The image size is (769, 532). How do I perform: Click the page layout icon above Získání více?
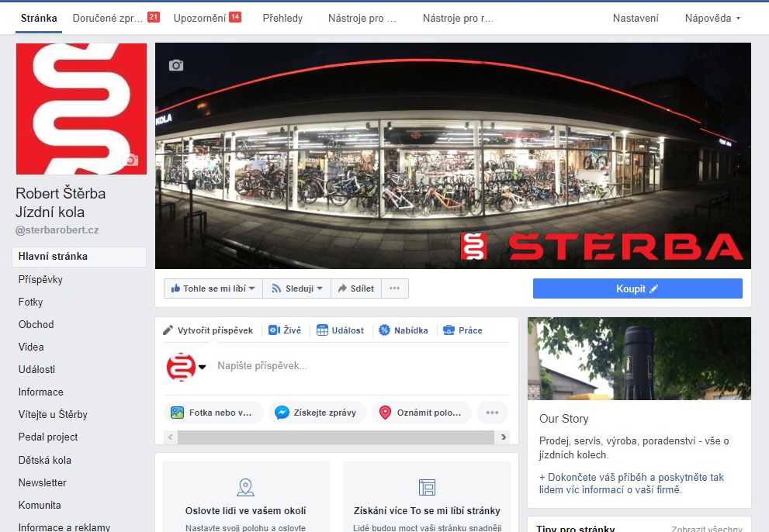click(427, 487)
